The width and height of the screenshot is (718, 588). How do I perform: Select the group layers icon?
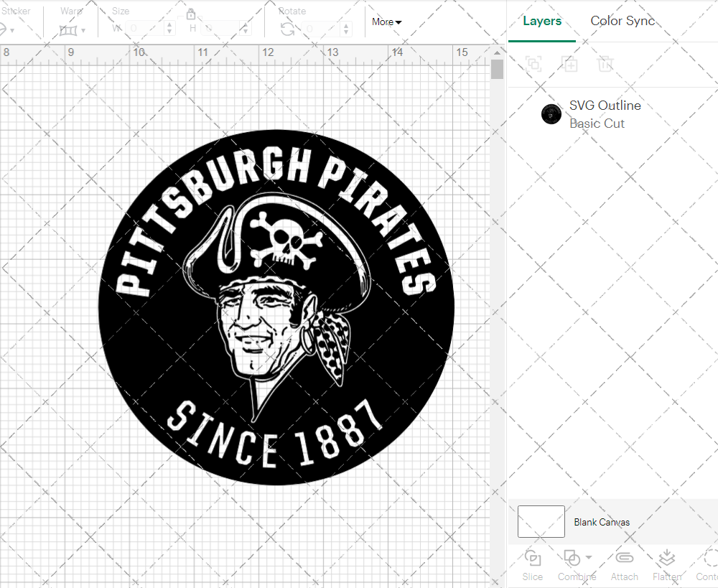(x=533, y=64)
